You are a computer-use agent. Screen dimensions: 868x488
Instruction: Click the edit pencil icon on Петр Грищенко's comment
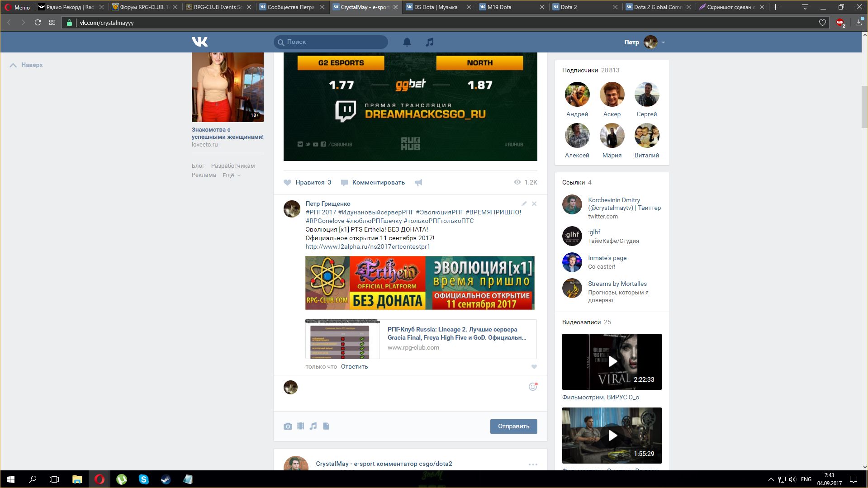tap(524, 204)
